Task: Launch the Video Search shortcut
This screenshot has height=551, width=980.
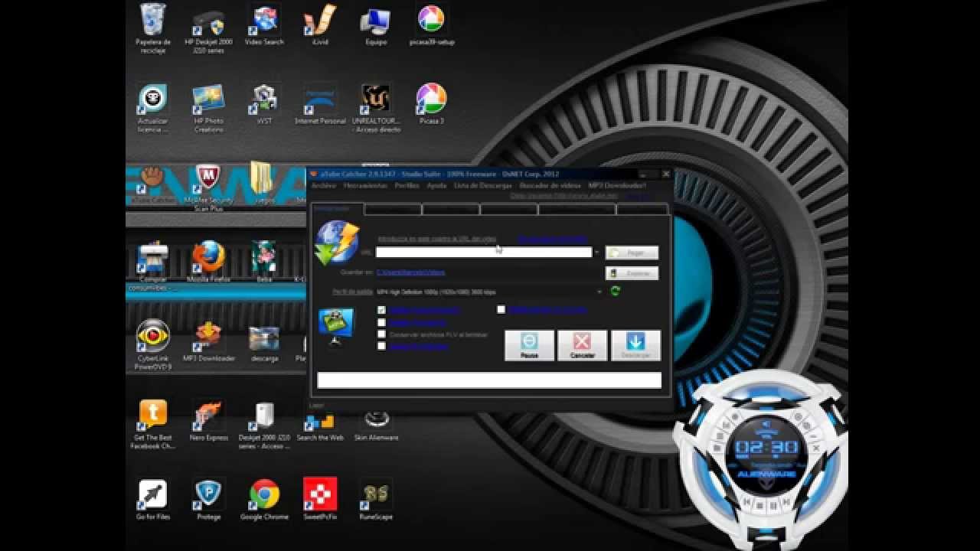Action: click(x=264, y=25)
